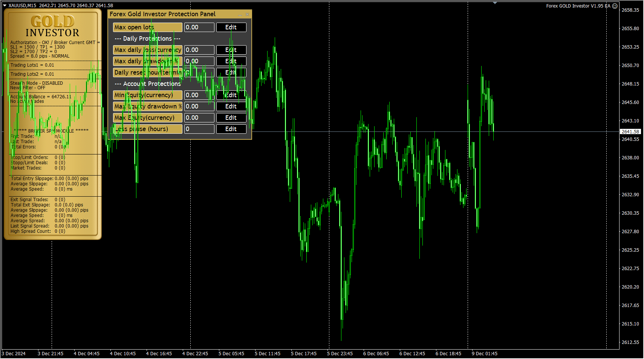
Task: Click Edit for Loss pause (hours)
Action: [231, 129]
